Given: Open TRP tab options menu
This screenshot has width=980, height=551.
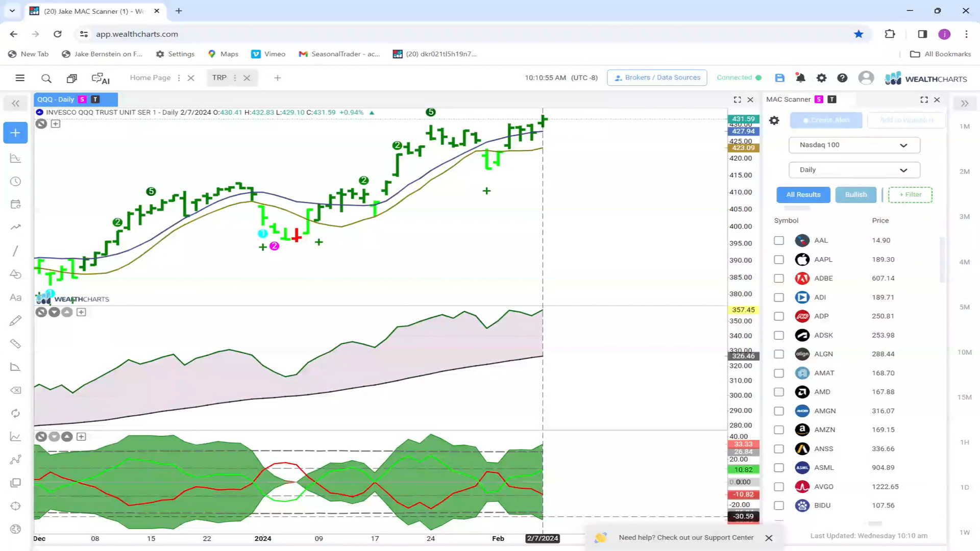Looking at the screenshot, I should point(235,78).
